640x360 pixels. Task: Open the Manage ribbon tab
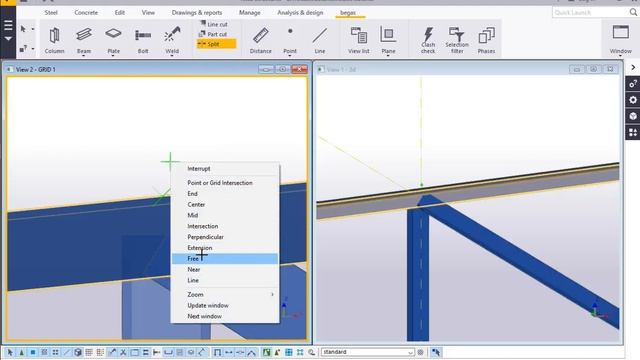[249, 13]
